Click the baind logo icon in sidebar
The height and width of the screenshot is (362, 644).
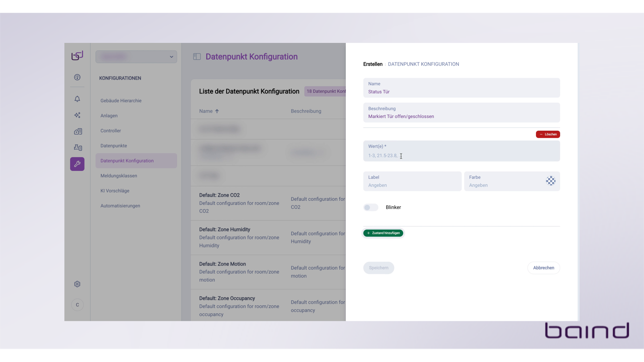[77, 56]
